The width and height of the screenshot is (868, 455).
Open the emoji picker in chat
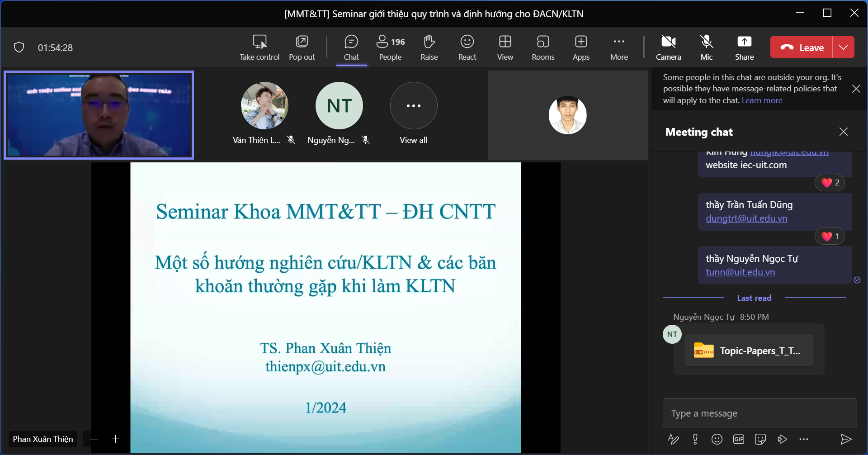coord(717,439)
